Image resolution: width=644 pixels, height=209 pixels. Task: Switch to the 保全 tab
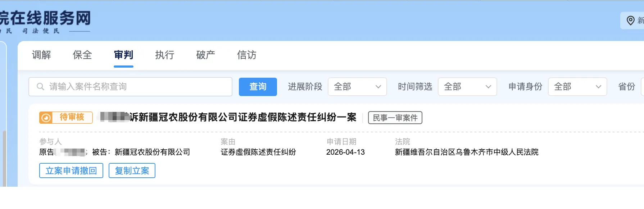82,55
